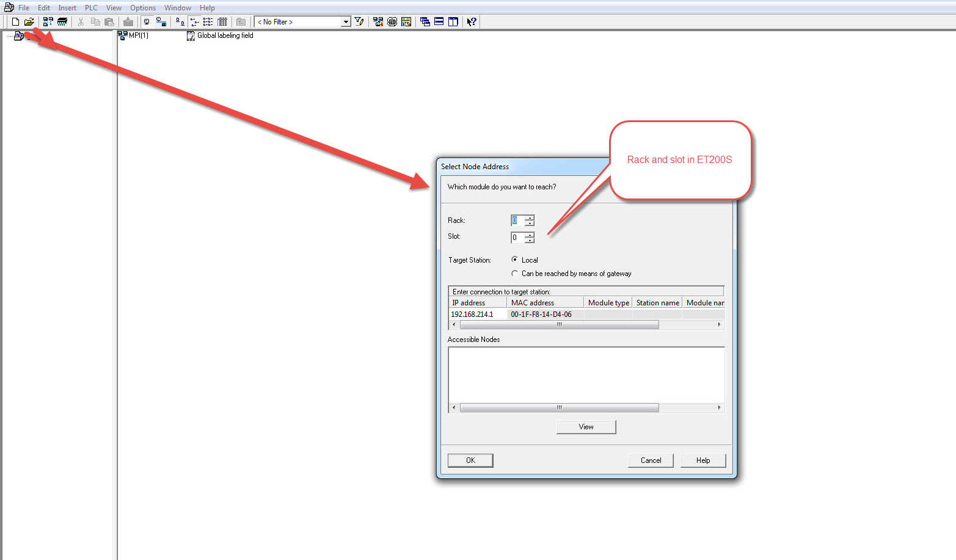Click OK in Select Node Address
The width and height of the screenshot is (956, 560).
tap(470, 460)
